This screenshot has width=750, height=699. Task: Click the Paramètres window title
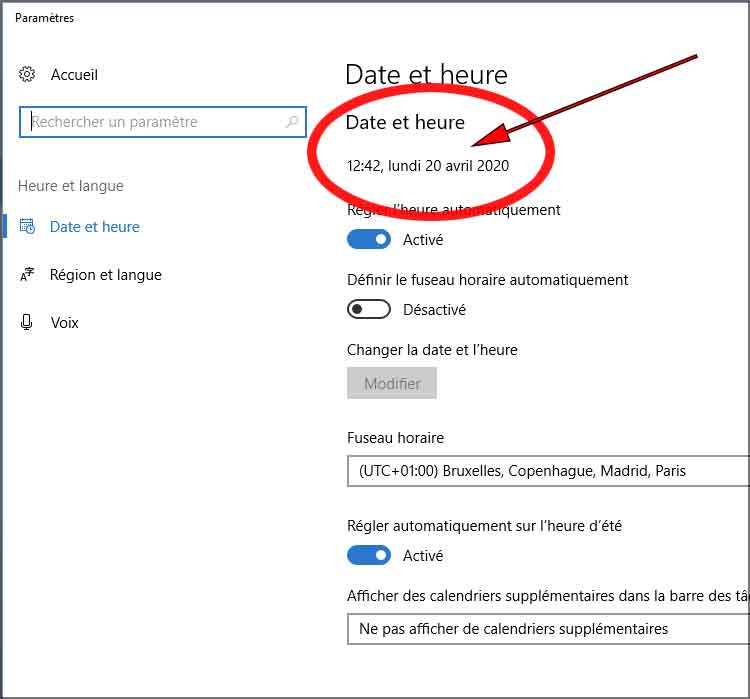click(x=44, y=18)
